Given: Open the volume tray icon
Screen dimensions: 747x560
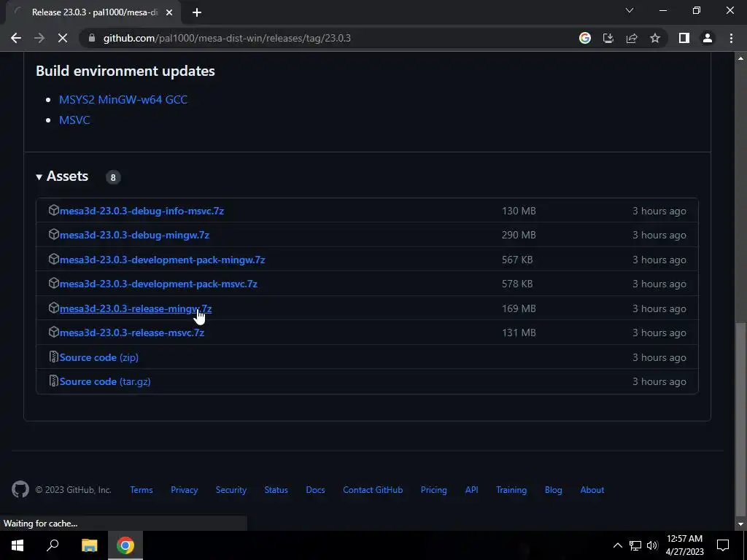Looking at the screenshot, I should click(652, 545).
